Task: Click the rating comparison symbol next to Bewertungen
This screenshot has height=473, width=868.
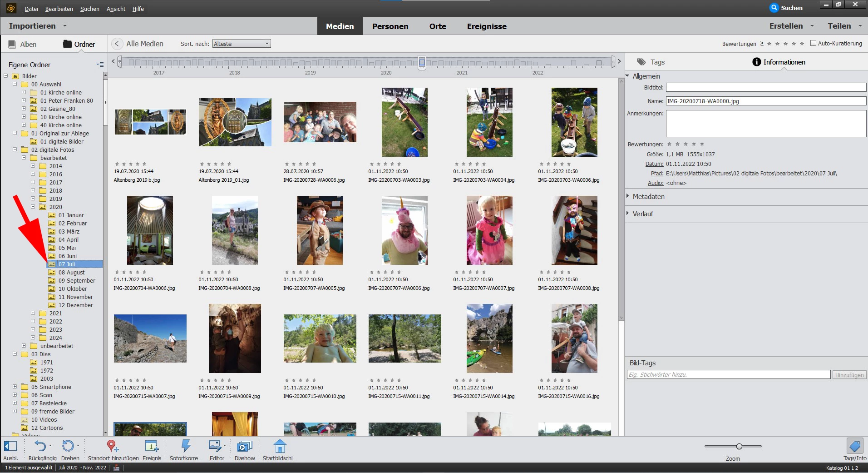Action: [x=762, y=44]
